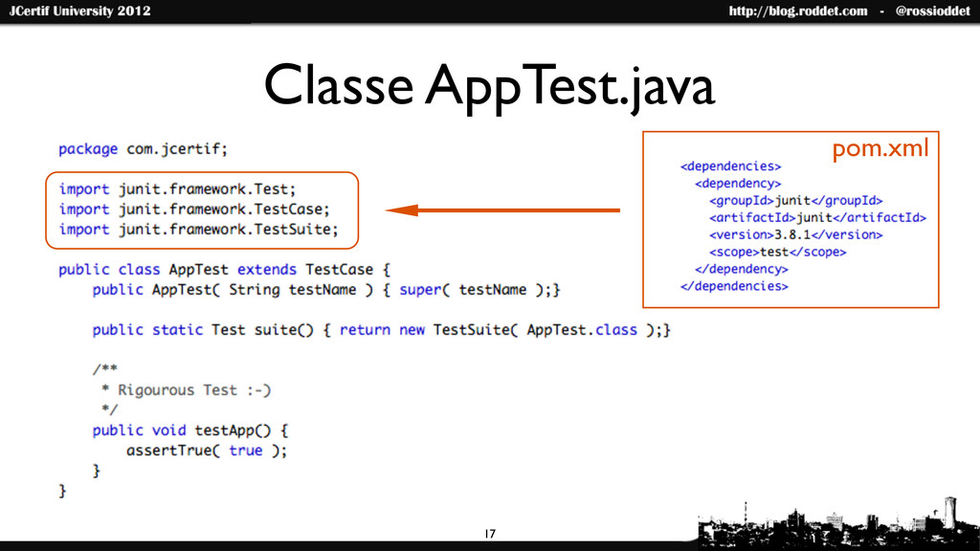Click the opening <dependency> tag
980x551 pixels.
[x=738, y=184]
